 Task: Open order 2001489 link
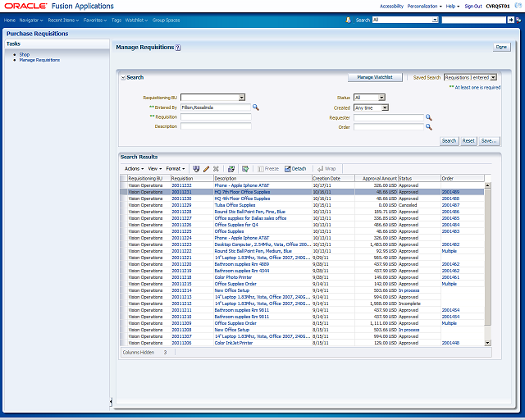coord(450,192)
